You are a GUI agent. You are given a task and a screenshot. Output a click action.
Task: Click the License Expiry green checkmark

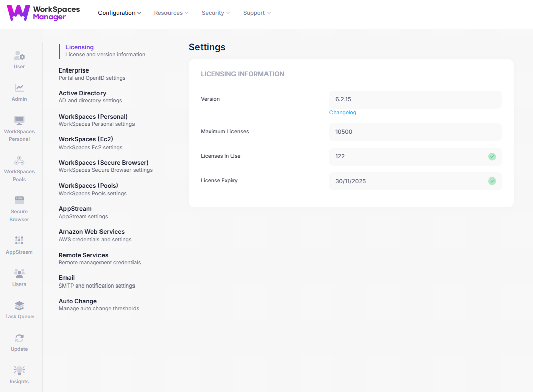coord(492,181)
